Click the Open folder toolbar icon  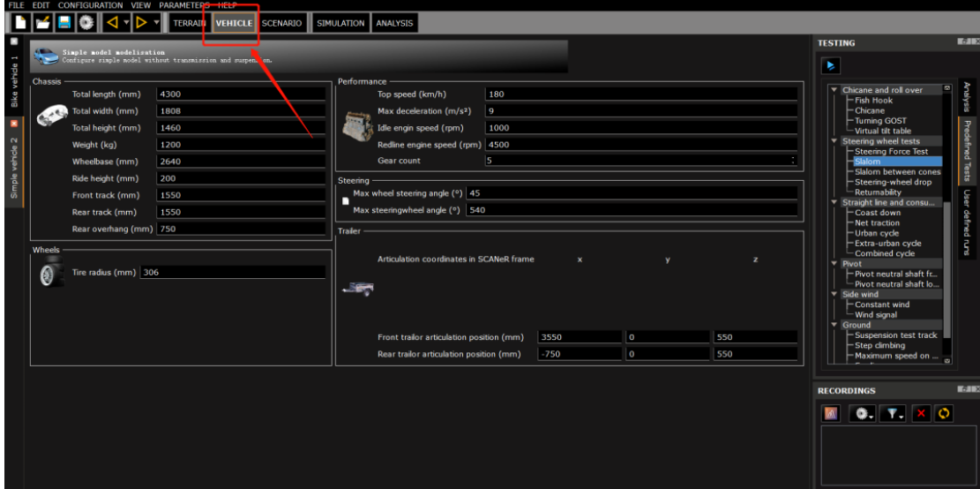(x=42, y=23)
